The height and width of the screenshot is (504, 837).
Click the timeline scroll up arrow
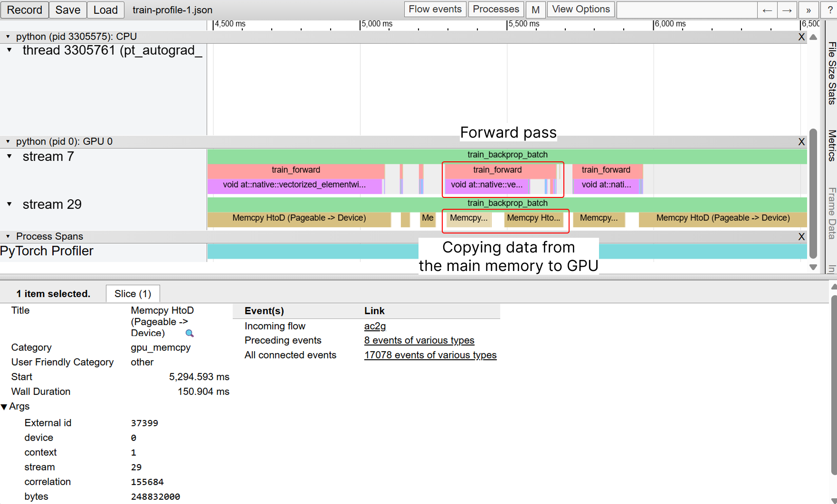(x=813, y=37)
